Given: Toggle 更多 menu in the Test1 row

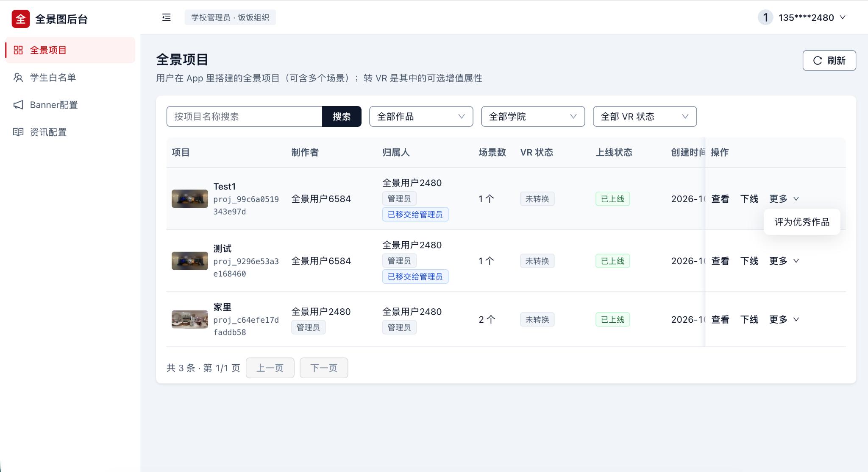Looking at the screenshot, I should pyautogui.click(x=784, y=199).
